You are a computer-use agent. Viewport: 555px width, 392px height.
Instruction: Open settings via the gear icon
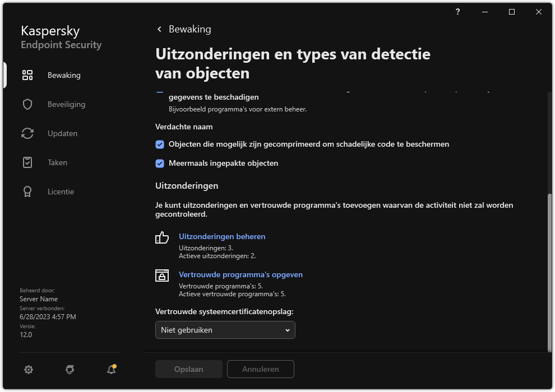click(28, 370)
